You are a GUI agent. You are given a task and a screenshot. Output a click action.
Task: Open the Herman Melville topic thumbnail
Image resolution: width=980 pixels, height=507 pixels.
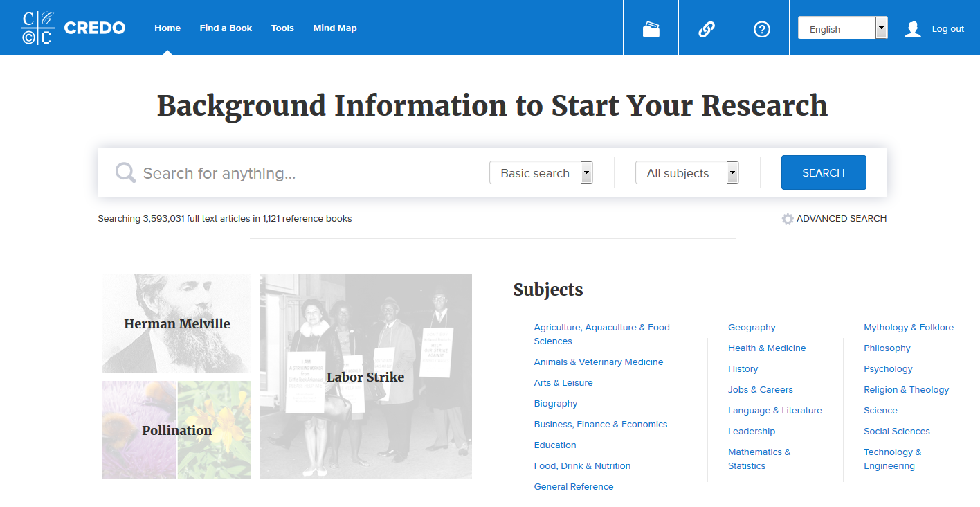pyautogui.click(x=176, y=323)
